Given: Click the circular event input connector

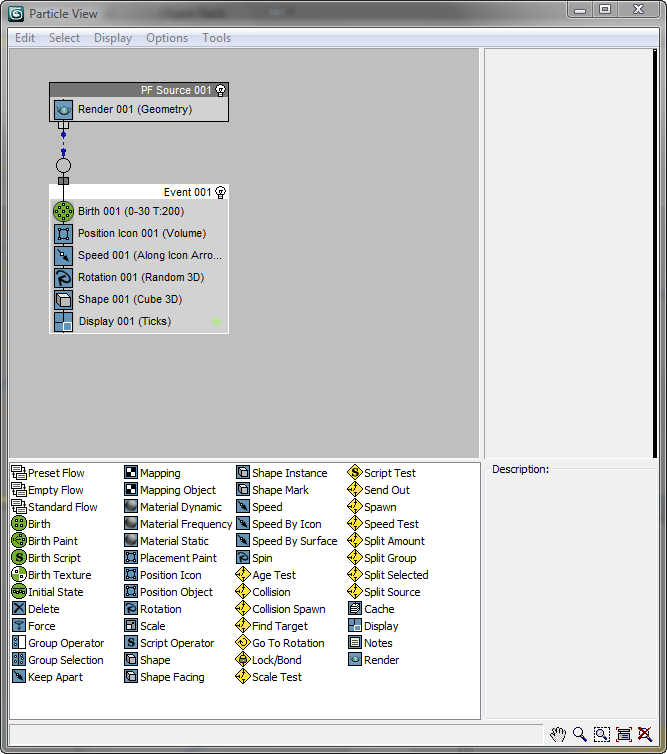Looking at the screenshot, I should coord(63,165).
